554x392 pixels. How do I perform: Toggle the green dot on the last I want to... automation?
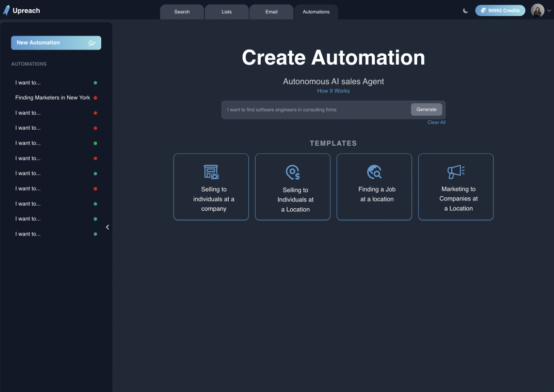(x=95, y=233)
